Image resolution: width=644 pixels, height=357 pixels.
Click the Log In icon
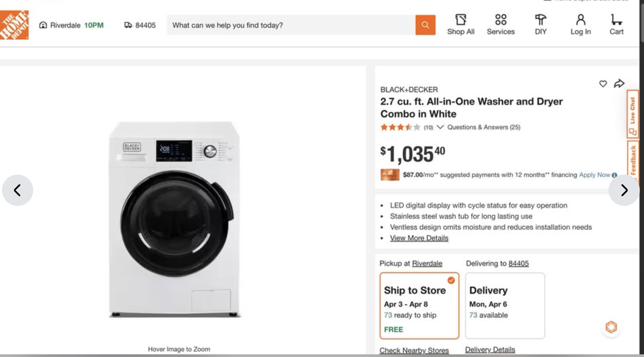click(x=580, y=25)
